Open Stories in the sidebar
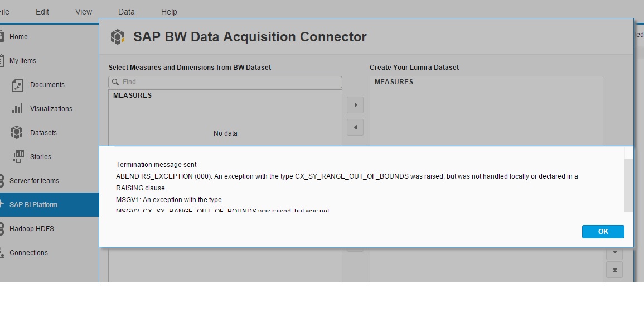Image resolution: width=644 pixels, height=331 pixels. [40, 157]
